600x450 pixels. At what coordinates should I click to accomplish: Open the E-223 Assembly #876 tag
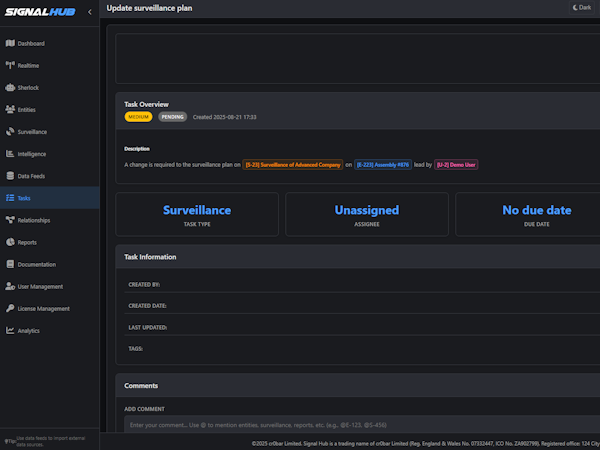point(383,165)
